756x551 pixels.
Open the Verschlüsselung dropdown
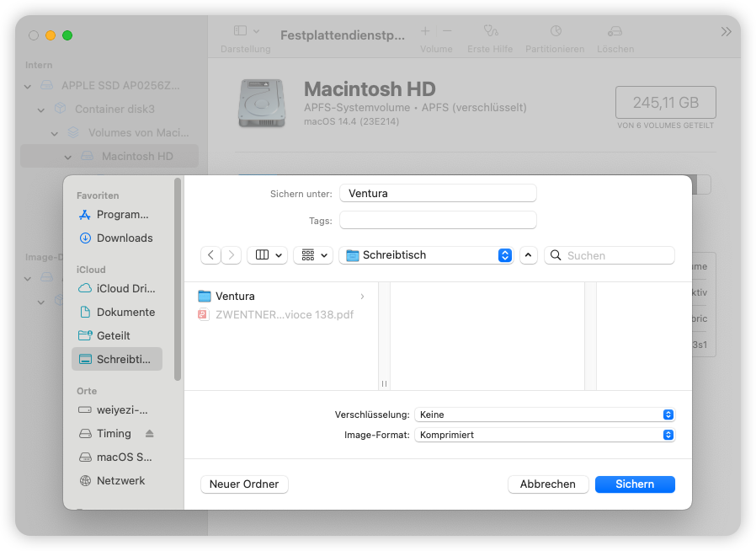(545, 415)
